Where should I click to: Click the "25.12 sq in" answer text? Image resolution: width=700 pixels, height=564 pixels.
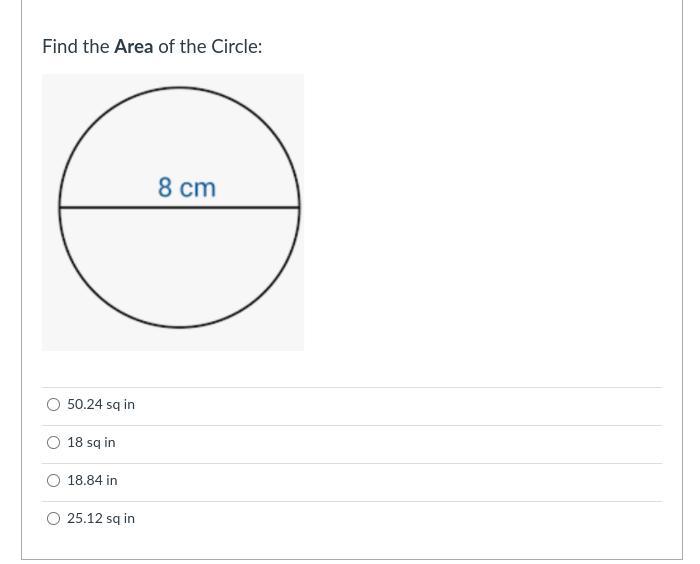click(x=101, y=519)
